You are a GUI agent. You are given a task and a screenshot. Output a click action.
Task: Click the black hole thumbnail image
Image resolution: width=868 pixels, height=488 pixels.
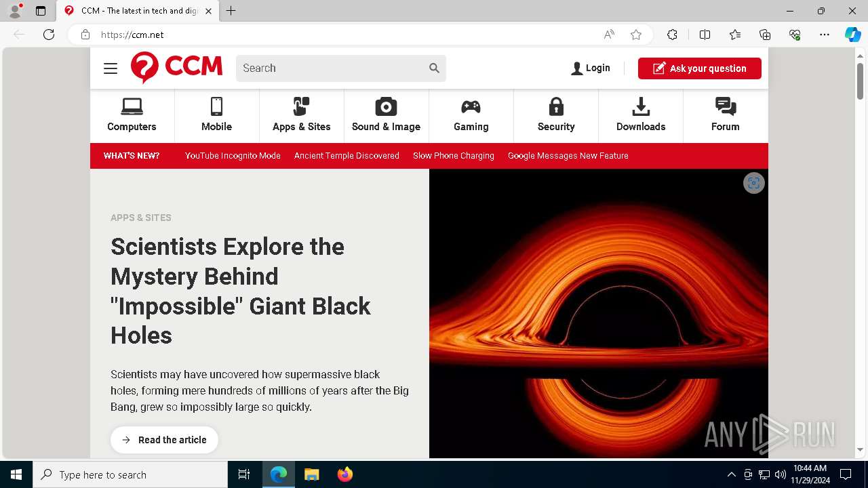click(x=599, y=313)
